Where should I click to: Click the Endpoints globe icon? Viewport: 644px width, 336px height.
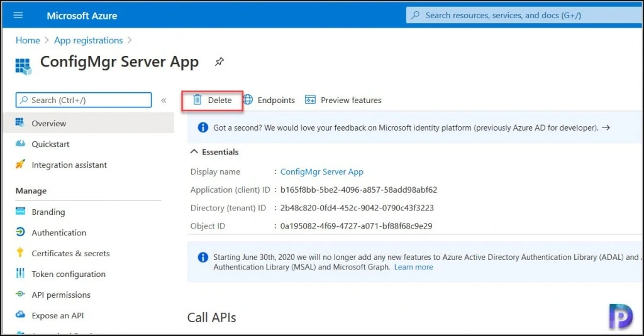[x=248, y=100]
